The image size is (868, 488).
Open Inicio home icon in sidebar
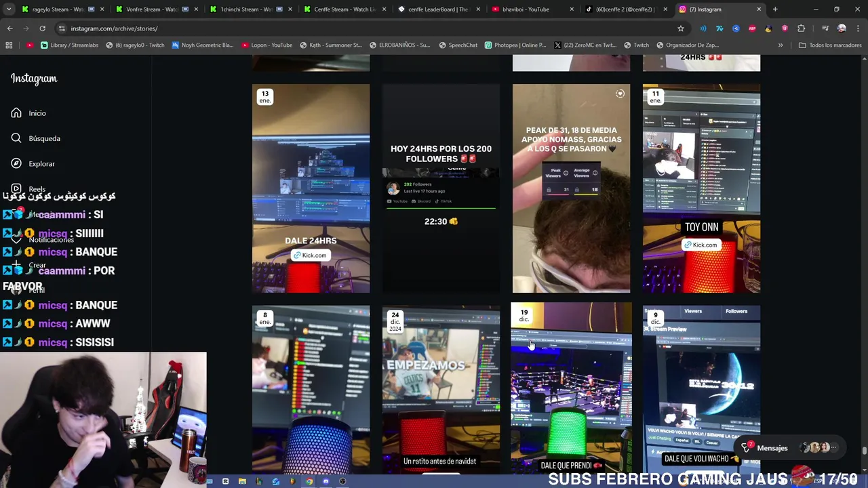pos(16,113)
